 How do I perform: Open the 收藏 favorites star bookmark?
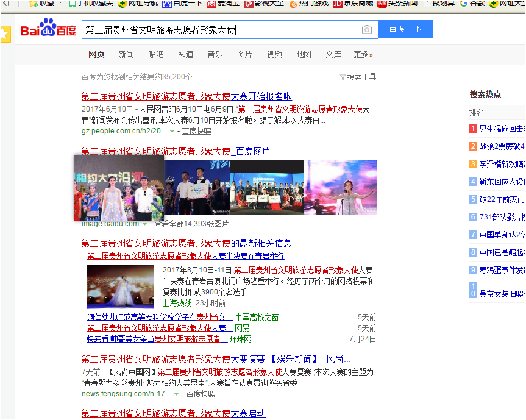(41, 4)
